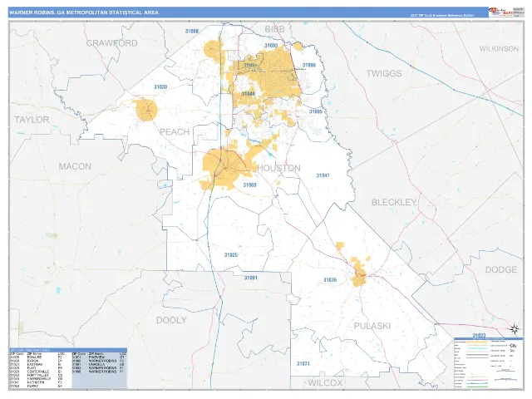This screenshot has height=399, width=532.
Task: Select the HOUSTON county label
Action: pos(278,168)
